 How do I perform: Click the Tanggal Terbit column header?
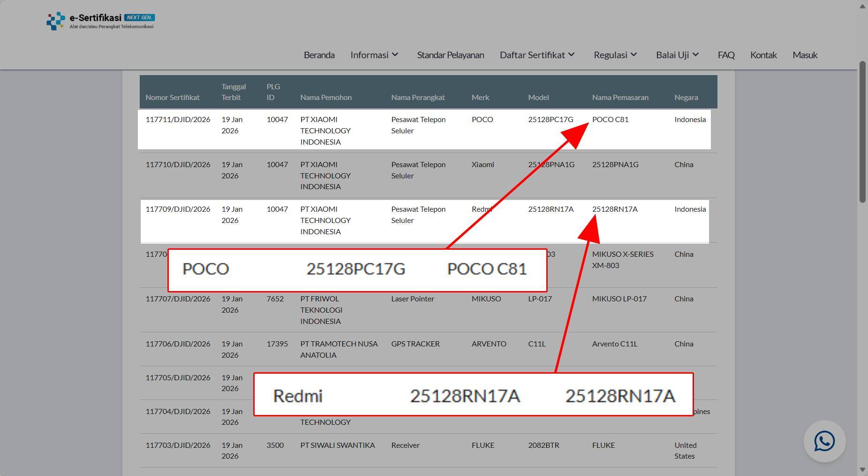point(234,92)
